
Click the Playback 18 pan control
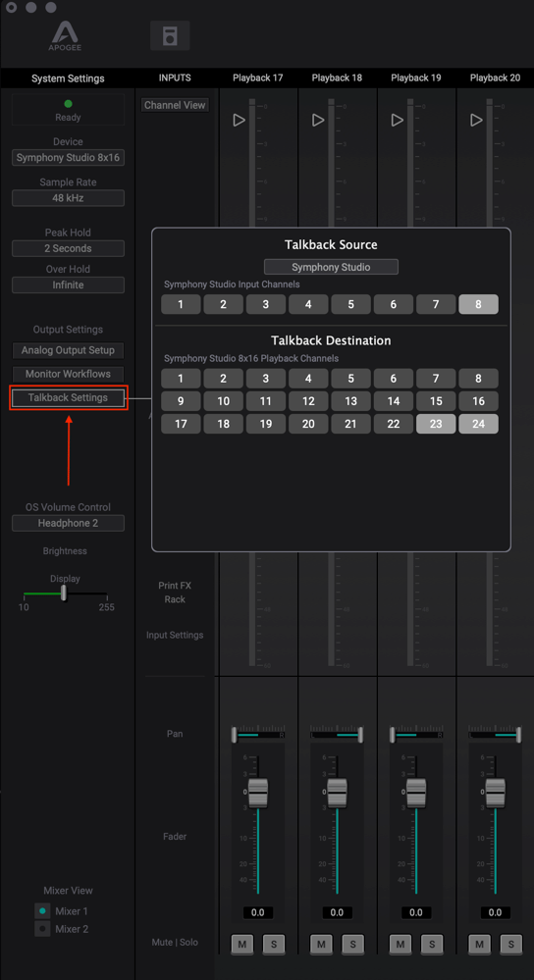pos(338,735)
